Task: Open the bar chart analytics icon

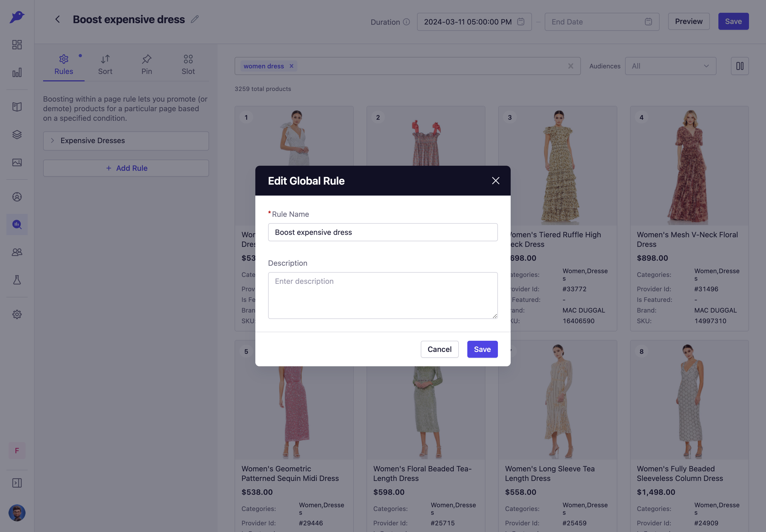Action: tap(17, 72)
